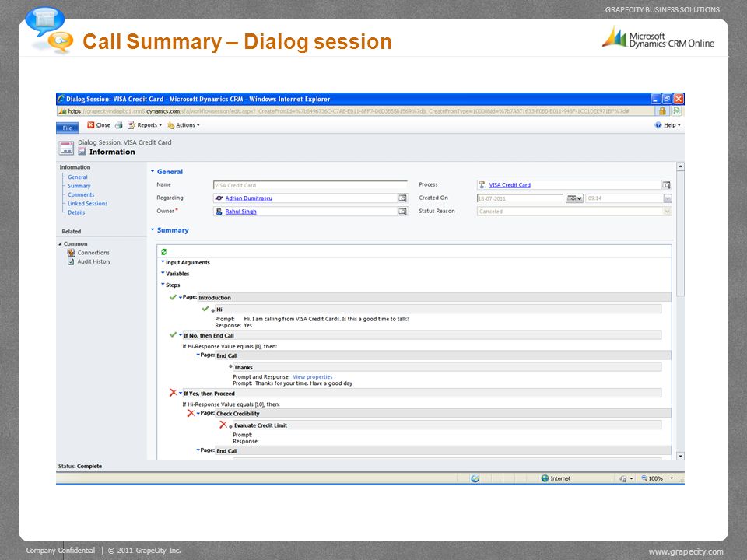
Task: Click lookup icon for Process field
Action: point(667,185)
